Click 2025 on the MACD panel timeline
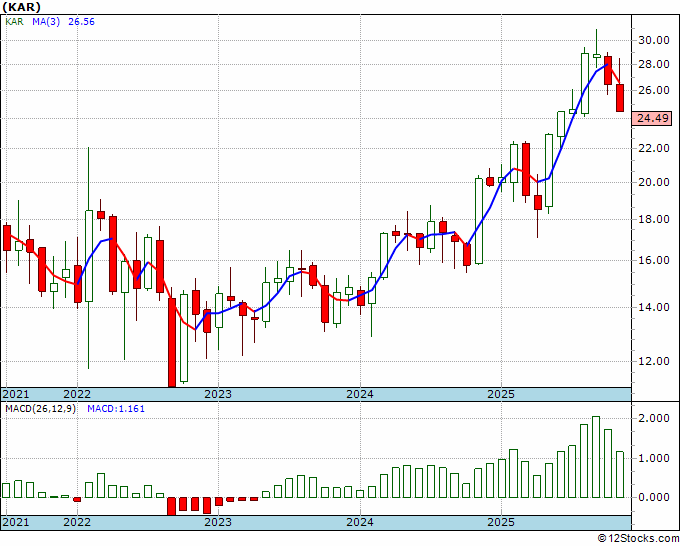Screen dimensions: 680x546 tap(501, 522)
